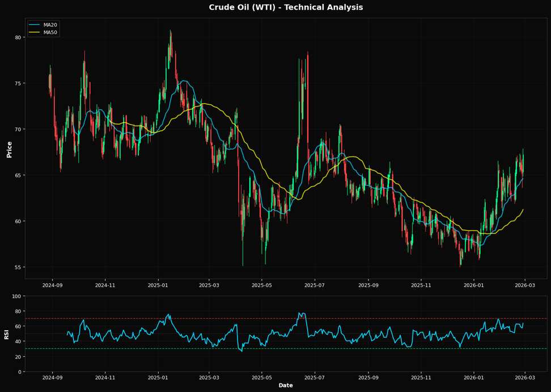Click 2025-01 date label under the price chart
The image size is (551, 392).
point(158,285)
